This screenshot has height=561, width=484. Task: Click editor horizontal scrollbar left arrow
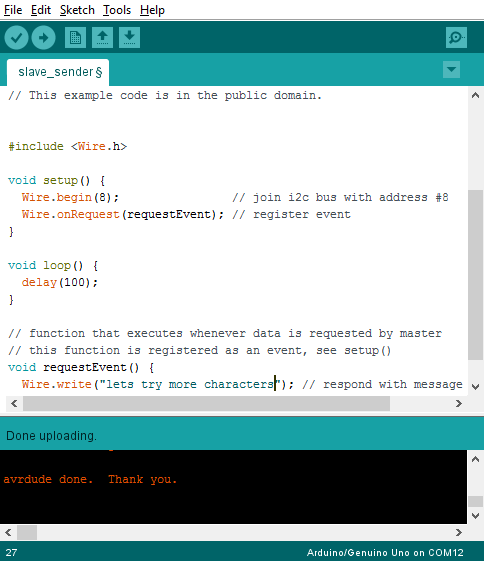[x=14, y=404]
